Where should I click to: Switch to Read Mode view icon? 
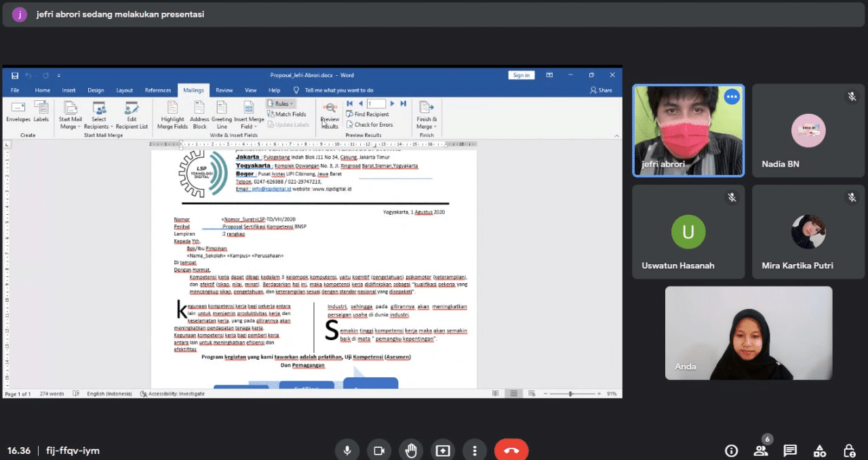tap(496, 394)
